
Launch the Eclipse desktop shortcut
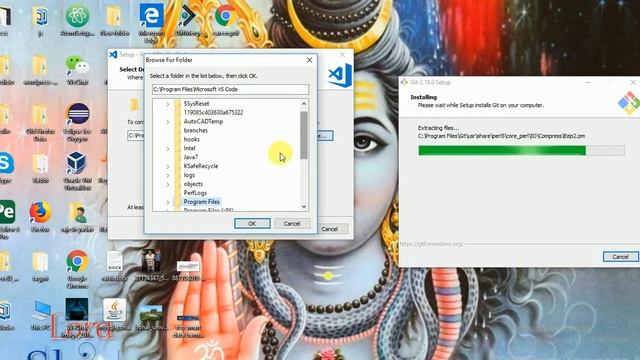click(x=78, y=115)
